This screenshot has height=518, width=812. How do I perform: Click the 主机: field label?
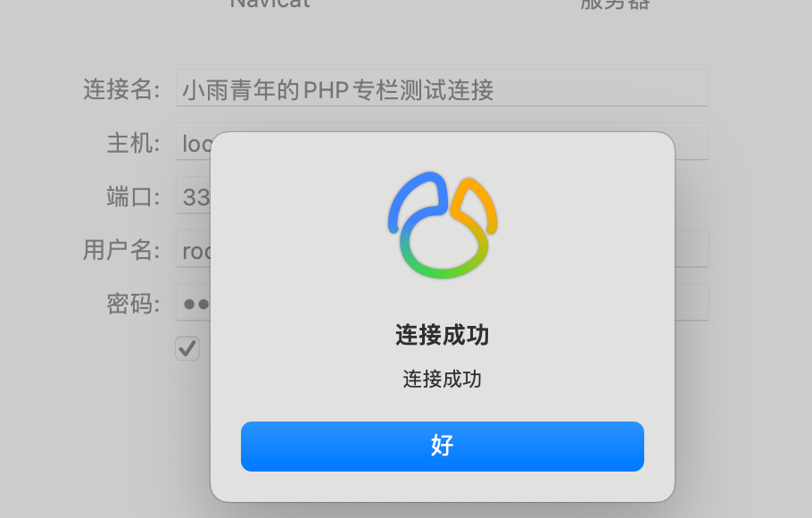(x=134, y=143)
